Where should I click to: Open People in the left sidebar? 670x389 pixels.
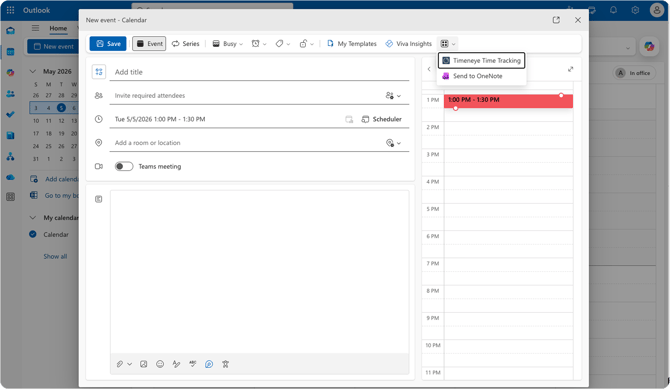[x=11, y=94]
